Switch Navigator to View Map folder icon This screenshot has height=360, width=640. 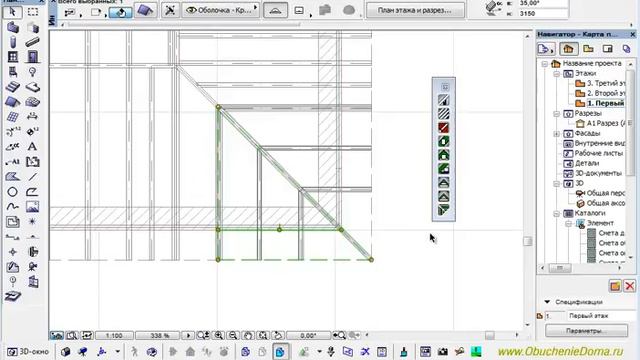588,49
